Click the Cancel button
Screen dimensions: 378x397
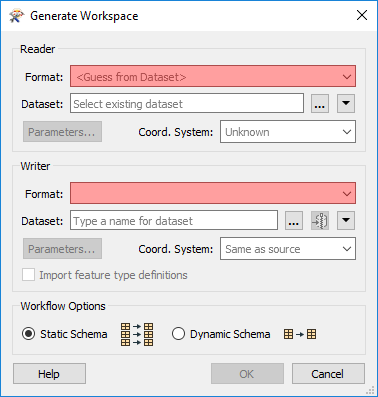click(328, 374)
